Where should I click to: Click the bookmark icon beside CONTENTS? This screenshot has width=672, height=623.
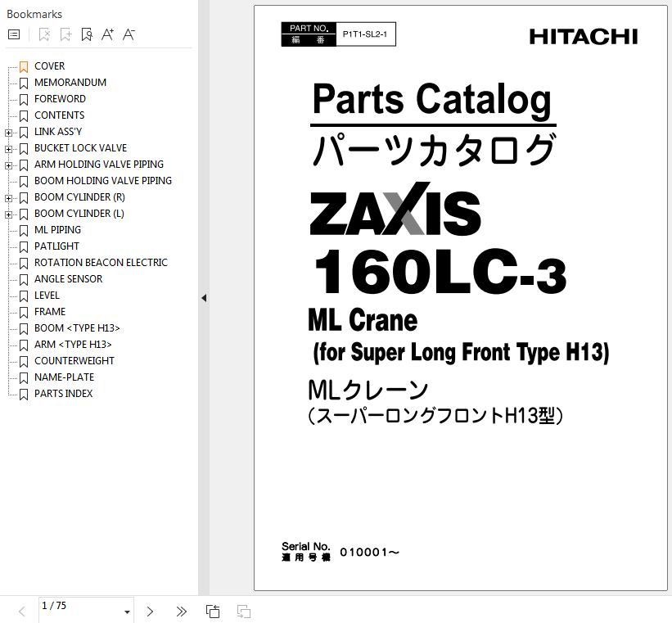pyautogui.click(x=24, y=115)
